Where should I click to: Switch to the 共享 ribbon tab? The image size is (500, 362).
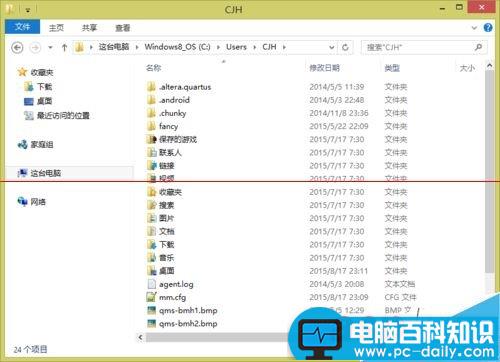[89, 28]
